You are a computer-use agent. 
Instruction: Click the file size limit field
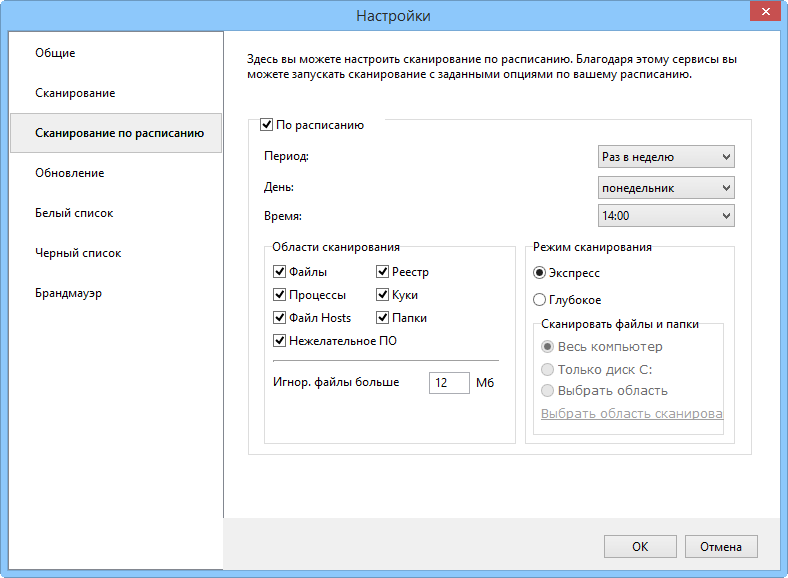[449, 383]
